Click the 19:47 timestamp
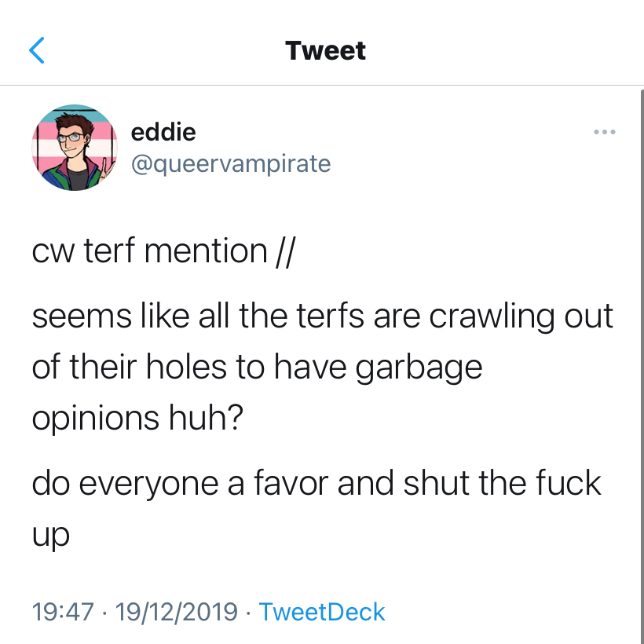 click(x=63, y=612)
